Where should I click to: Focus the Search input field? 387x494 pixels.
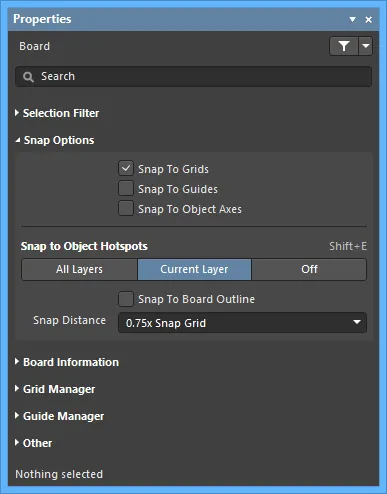(x=193, y=77)
